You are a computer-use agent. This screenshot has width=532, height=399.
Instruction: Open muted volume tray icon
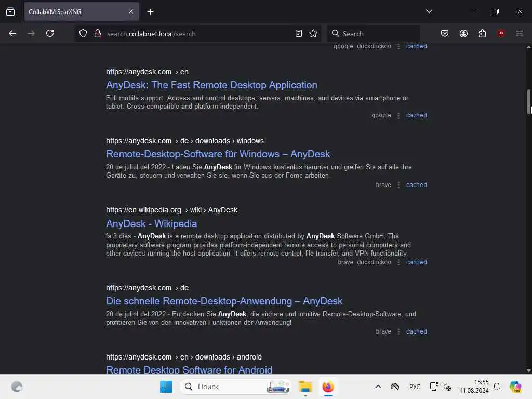(x=447, y=387)
